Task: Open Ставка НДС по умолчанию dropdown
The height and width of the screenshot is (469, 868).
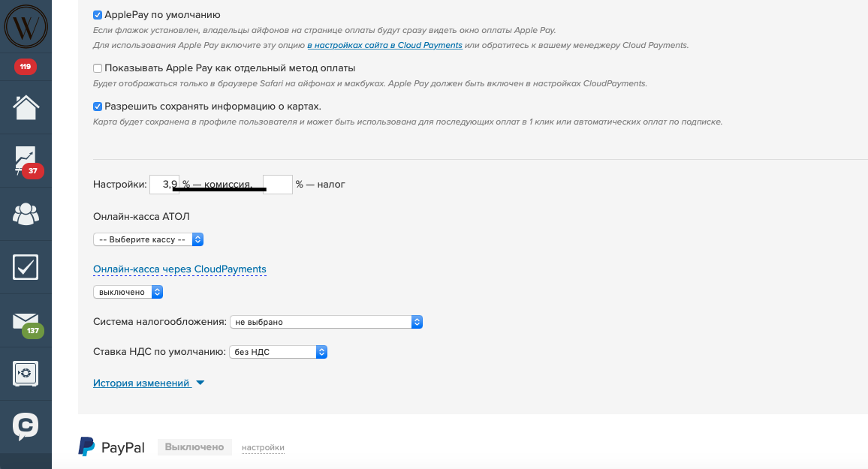Action: pos(278,352)
